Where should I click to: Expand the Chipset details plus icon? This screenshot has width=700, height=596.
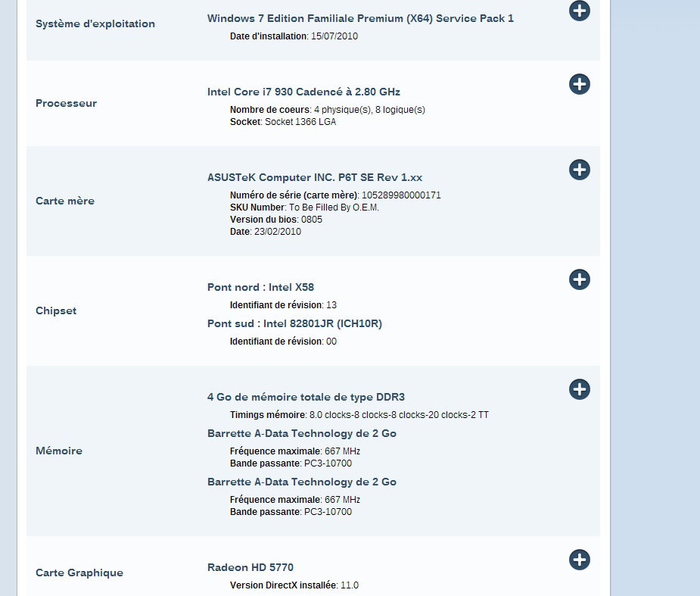point(580,279)
